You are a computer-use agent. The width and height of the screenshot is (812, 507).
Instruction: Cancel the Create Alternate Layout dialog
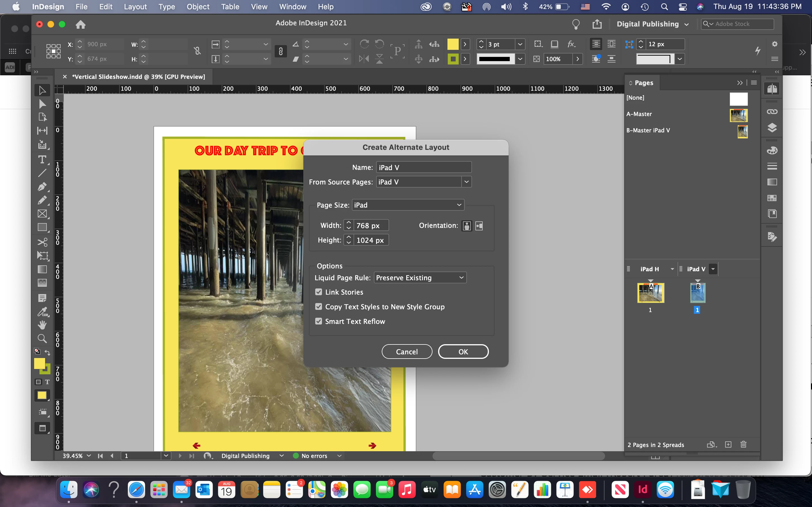(x=407, y=352)
